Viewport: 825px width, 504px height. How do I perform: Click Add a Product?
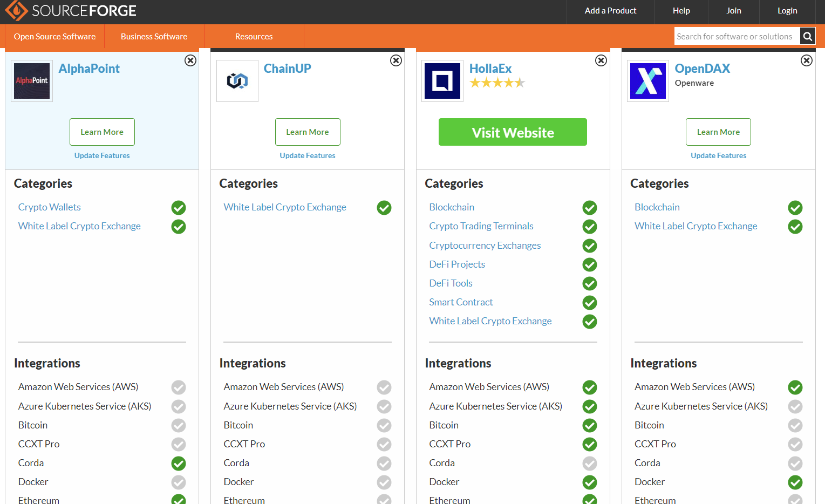click(611, 11)
